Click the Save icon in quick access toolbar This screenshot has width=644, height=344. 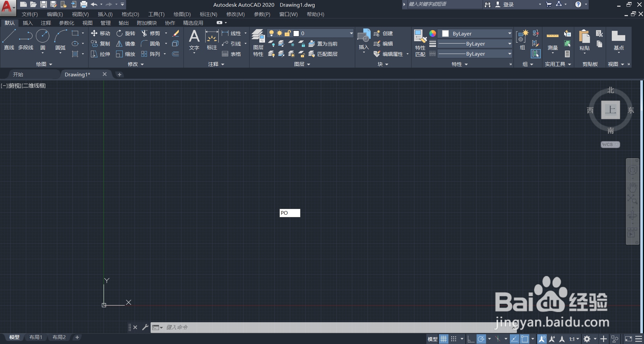[x=43, y=4]
